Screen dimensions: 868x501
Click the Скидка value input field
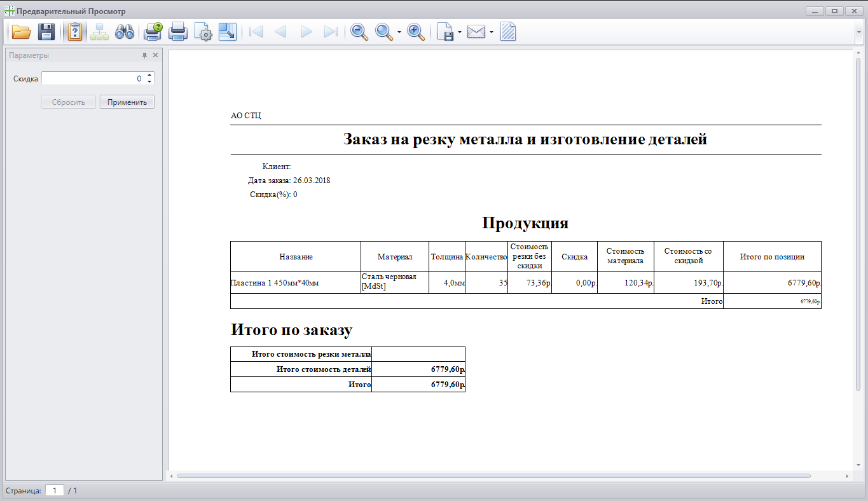pyautogui.click(x=93, y=78)
